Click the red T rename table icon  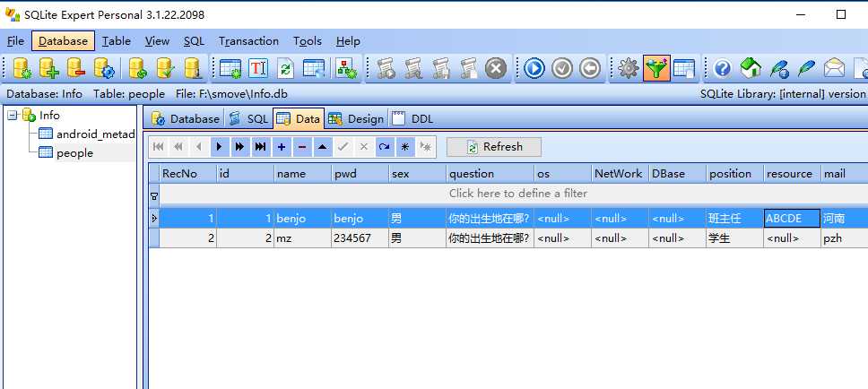[258, 69]
